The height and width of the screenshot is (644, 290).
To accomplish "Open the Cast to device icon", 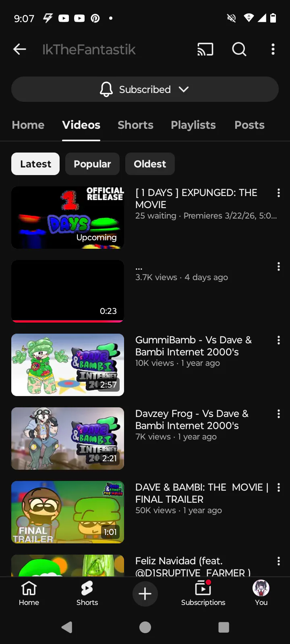I will coord(205,50).
